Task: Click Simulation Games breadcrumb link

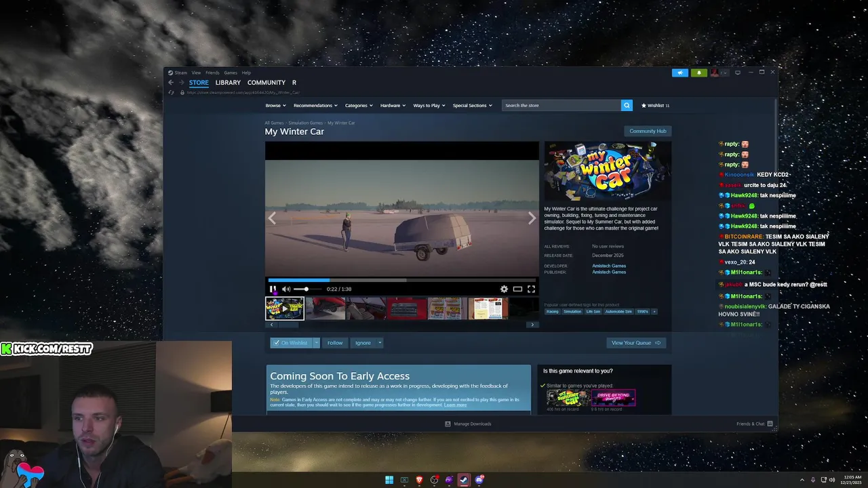Action: tap(306, 123)
